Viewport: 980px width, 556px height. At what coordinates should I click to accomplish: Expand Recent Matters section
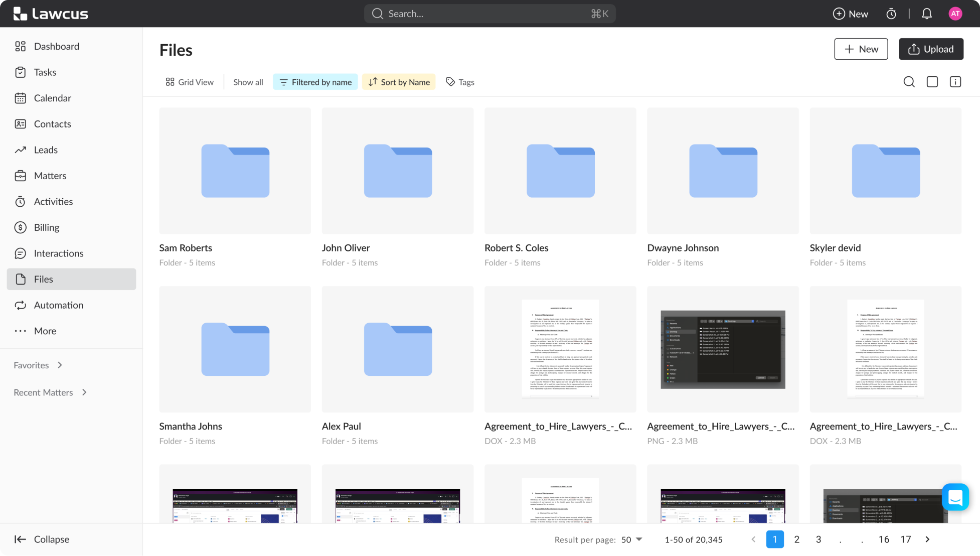click(50, 392)
